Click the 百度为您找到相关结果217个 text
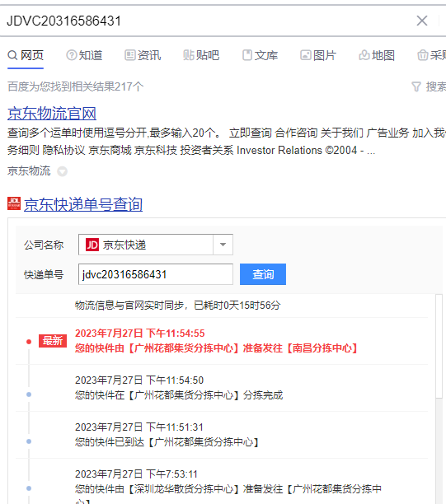446x504 pixels. (76, 86)
